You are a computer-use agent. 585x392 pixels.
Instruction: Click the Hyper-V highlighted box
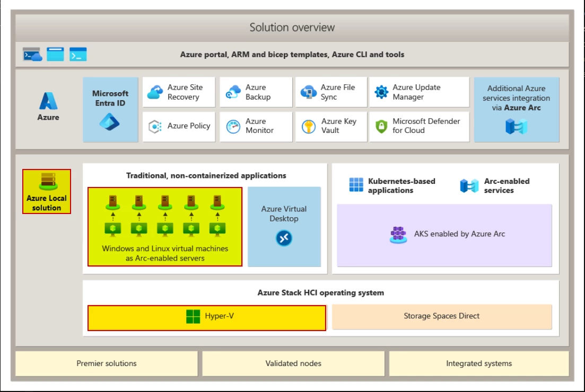pyautogui.click(x=207, y=318)
